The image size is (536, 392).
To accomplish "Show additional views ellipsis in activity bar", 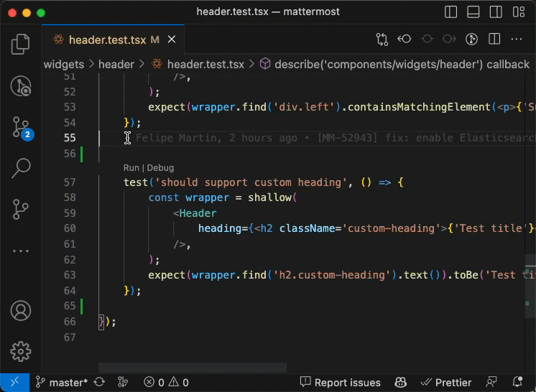I will [21, 251].
